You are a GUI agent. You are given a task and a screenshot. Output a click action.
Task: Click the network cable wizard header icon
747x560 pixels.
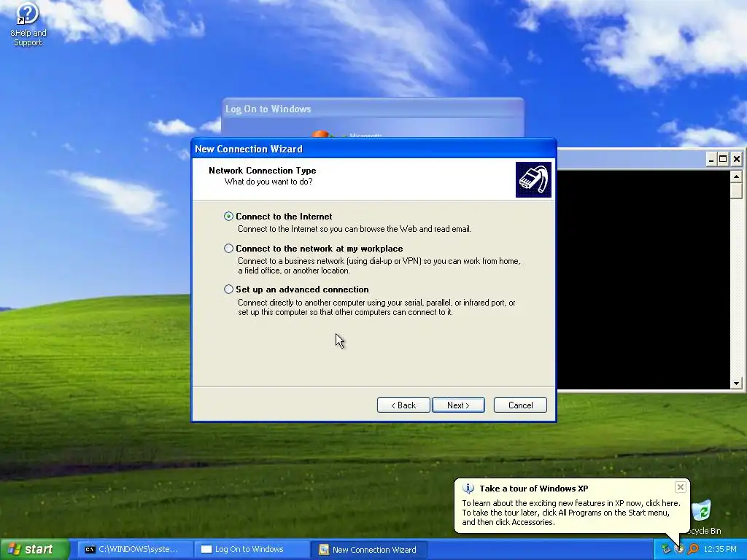[533, 179]
